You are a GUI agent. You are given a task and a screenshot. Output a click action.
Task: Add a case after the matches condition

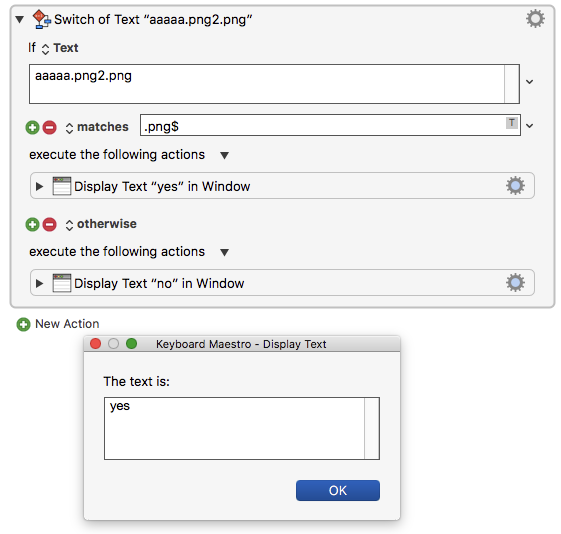[32, 127]
